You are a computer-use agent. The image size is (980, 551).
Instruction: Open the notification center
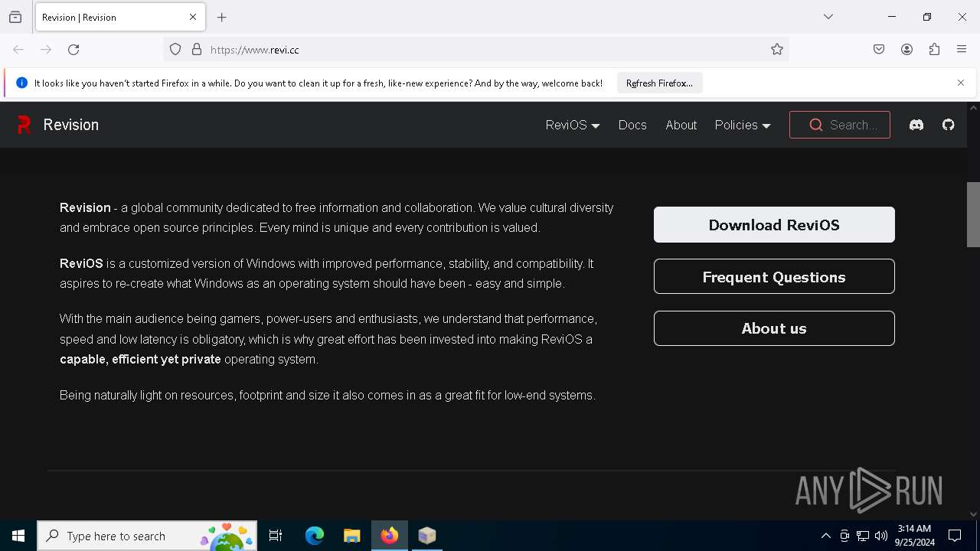[955, 536]
